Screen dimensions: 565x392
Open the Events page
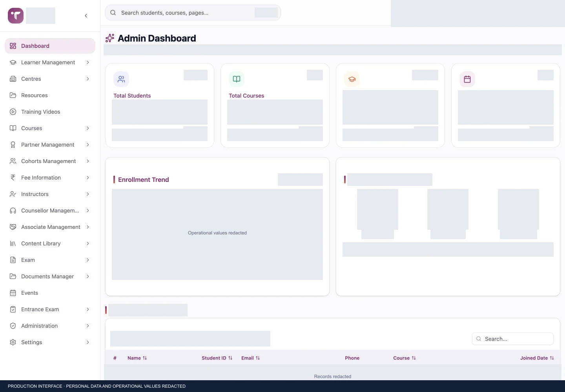50,293
